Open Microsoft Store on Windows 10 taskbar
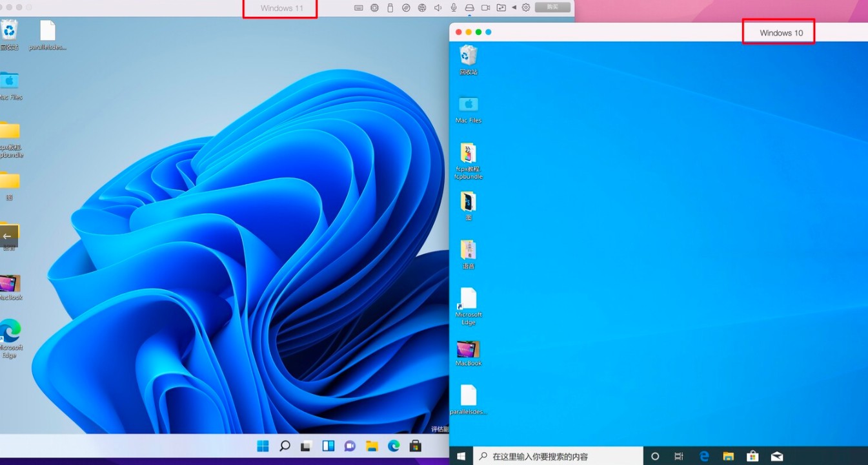Viewport: 868px width, 465px height. [752, 456]
